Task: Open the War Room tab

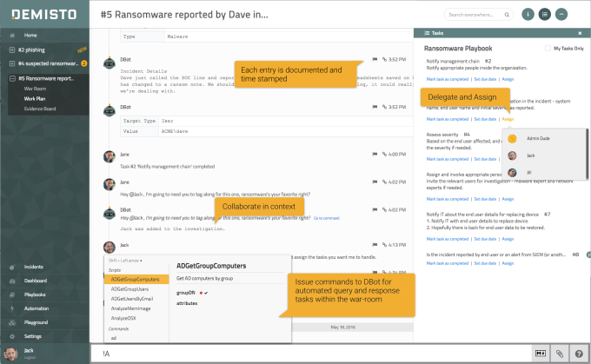Action: click(35, 89)
